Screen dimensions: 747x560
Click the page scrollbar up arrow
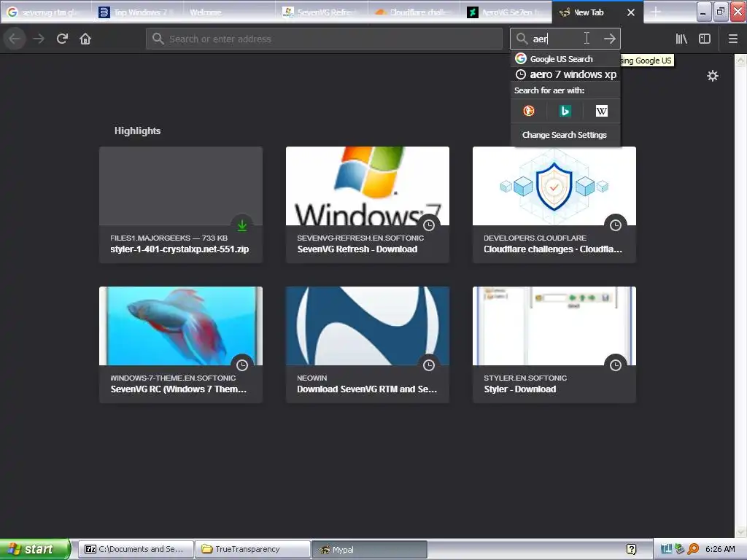tap(740, 60)
